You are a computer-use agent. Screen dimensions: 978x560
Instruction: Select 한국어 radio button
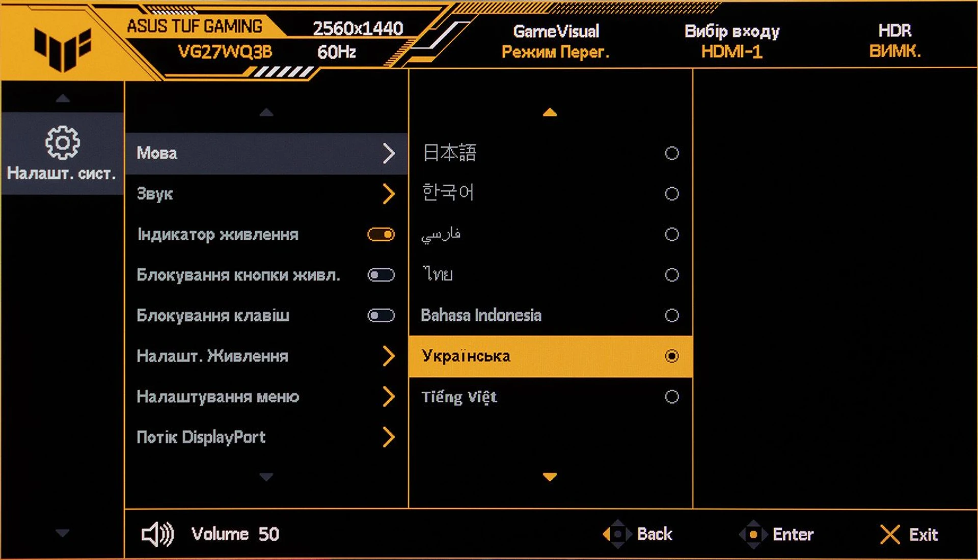[672, 193]
